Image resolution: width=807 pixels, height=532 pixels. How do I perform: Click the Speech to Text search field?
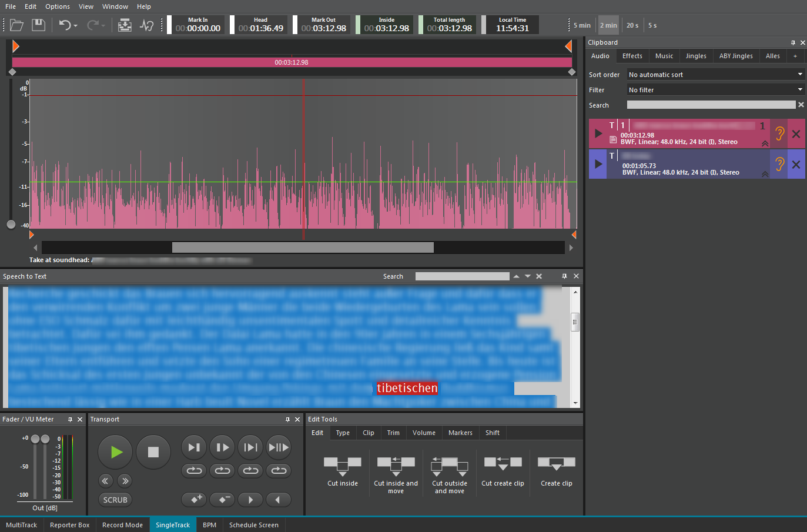click(462, 276)
